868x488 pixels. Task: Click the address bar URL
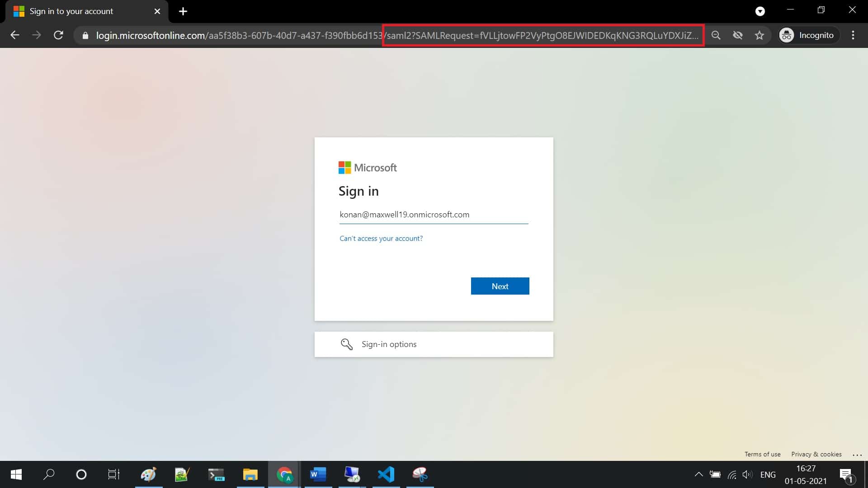tap(397, 35)
